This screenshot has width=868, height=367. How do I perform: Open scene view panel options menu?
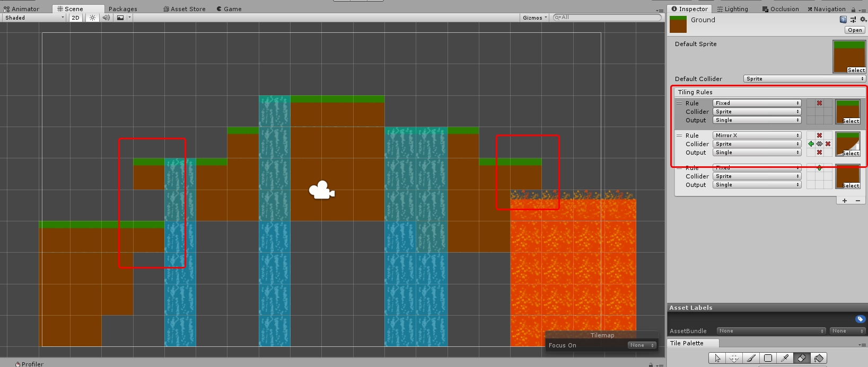[660, 10]
